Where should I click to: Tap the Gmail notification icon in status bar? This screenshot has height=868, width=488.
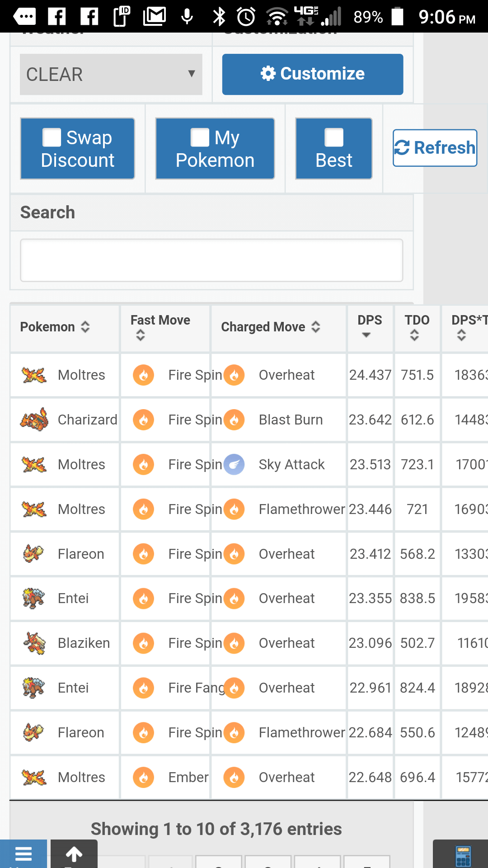point(155,17)
